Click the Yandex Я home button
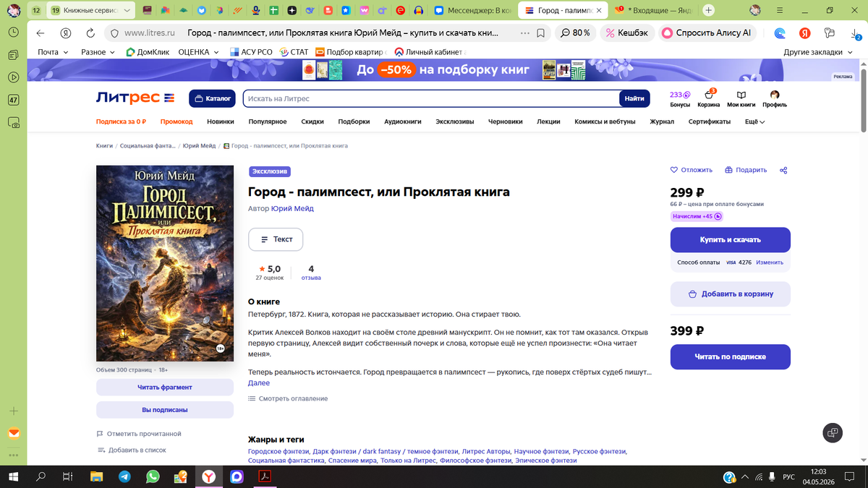The image size is (868, 488). [66, 33]
